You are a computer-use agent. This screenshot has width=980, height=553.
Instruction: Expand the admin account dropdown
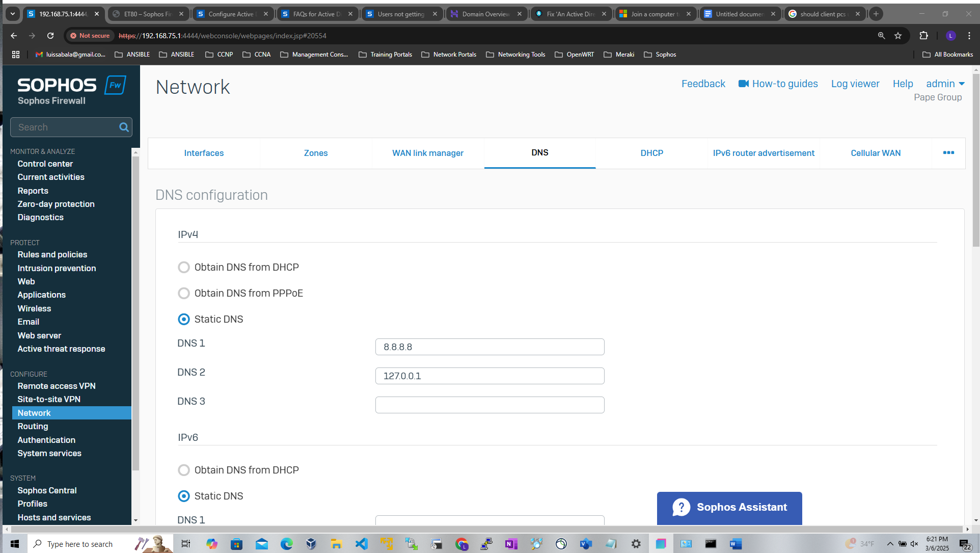(945, 84)
